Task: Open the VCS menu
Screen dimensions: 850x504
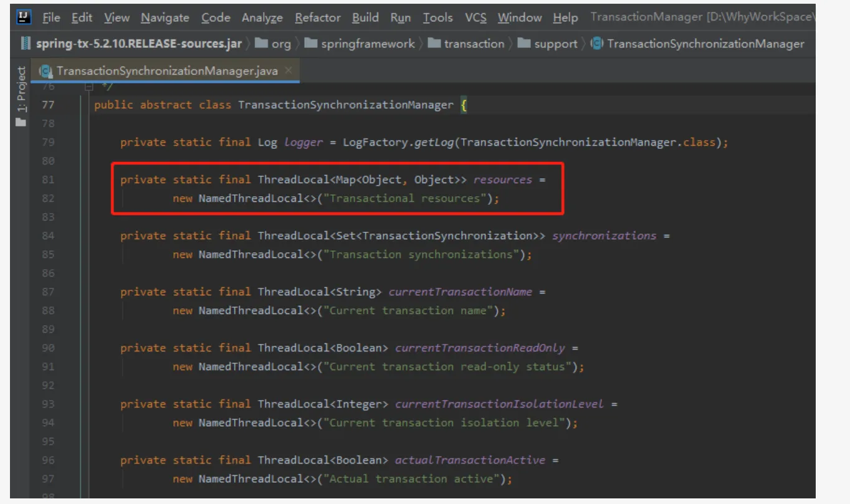Action: [475, 18]
